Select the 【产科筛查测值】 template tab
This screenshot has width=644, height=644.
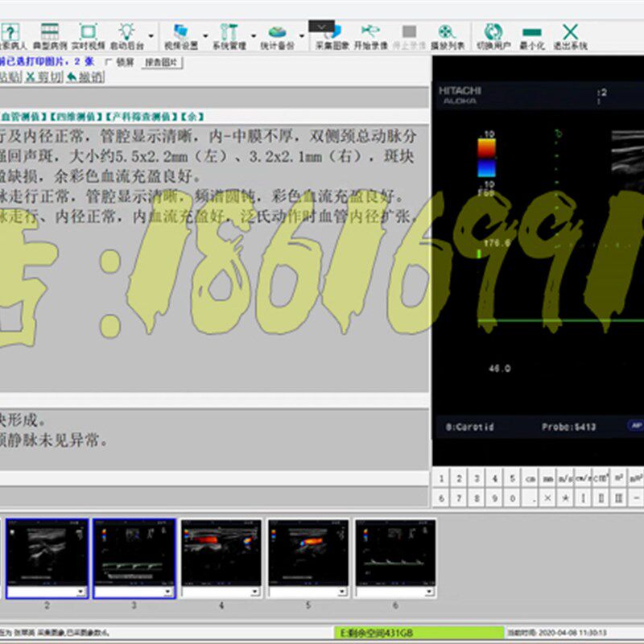142,117
